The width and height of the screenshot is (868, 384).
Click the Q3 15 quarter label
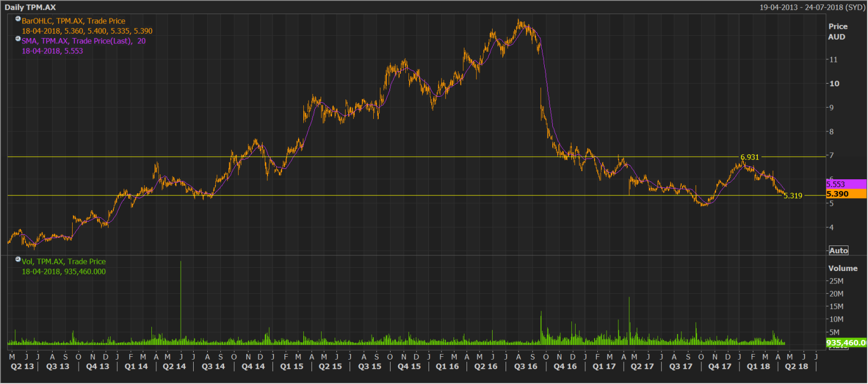pos(369,367)
